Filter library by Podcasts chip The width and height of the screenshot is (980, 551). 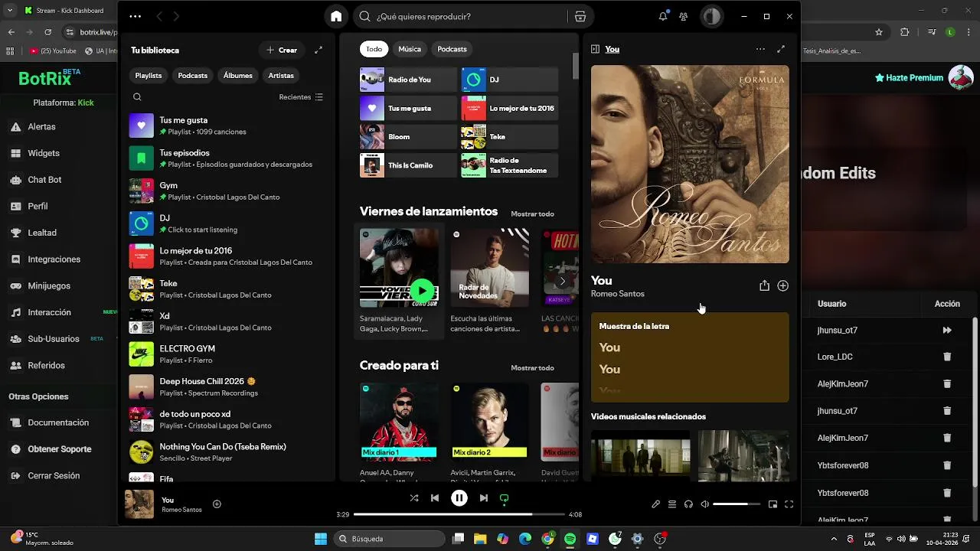click(193, 76)
